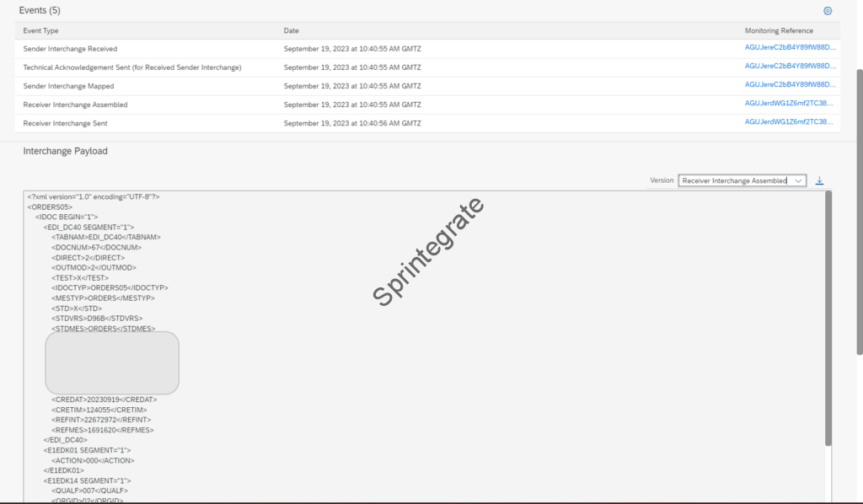The height and width of the screenshot is (504, 863).
Task: Open monitoring reference for Receiver Interchange Assembled
Action: pyautogui.click(x=790, y=104)
